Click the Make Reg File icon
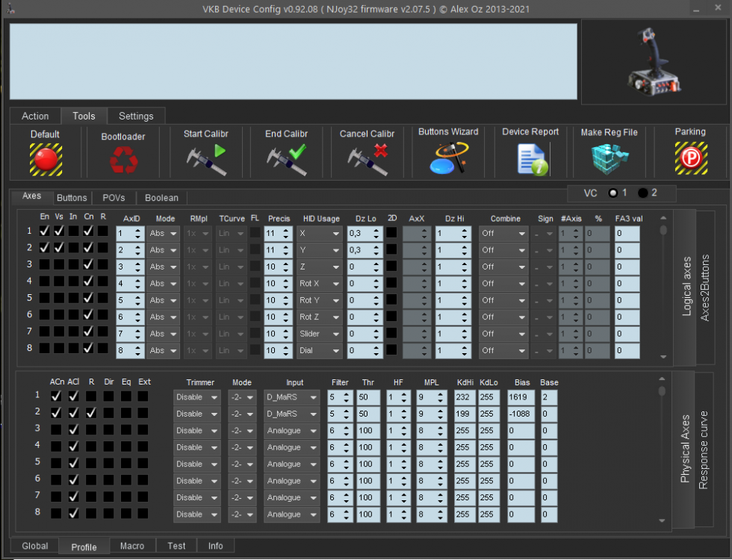Viewport: 732px width, 560px height. 610,158
